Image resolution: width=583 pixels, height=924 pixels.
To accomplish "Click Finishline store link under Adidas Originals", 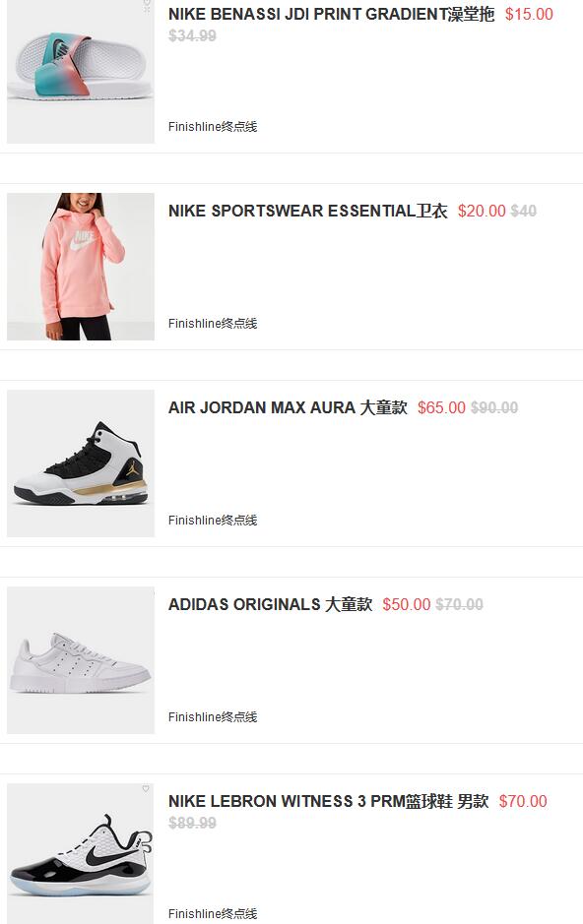I will pos(213,717).
